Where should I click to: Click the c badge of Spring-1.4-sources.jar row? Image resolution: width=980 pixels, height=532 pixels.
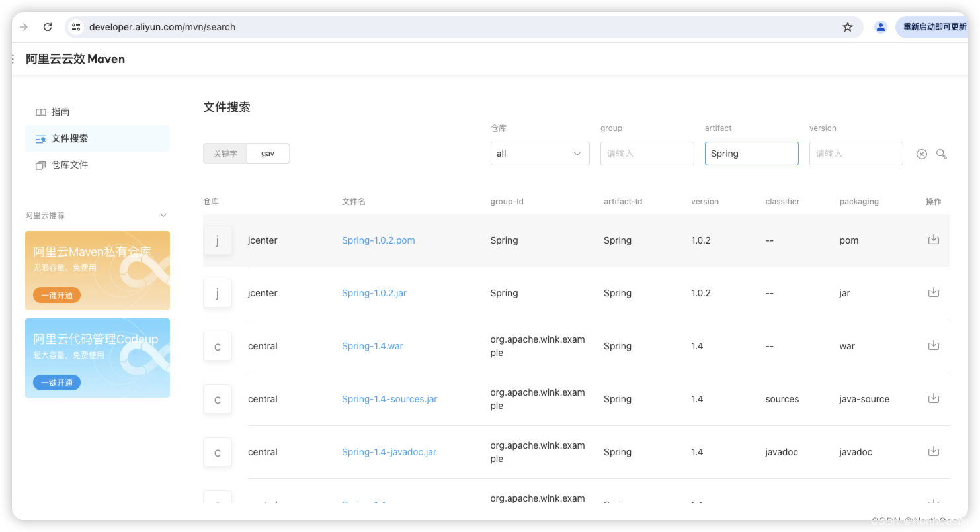pyautogui.click(x=218, y=399)
